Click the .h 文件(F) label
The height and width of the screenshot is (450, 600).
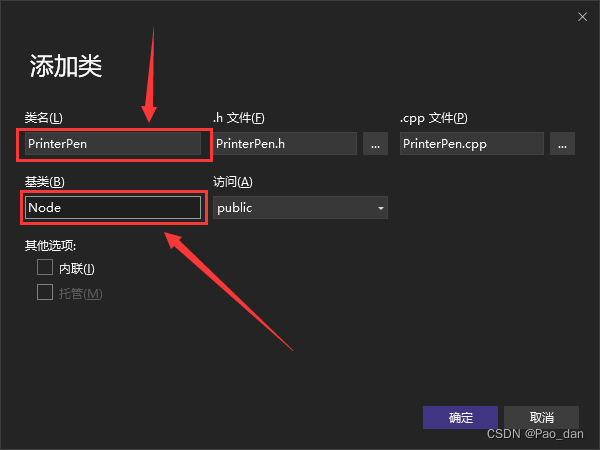pos(239,118)
